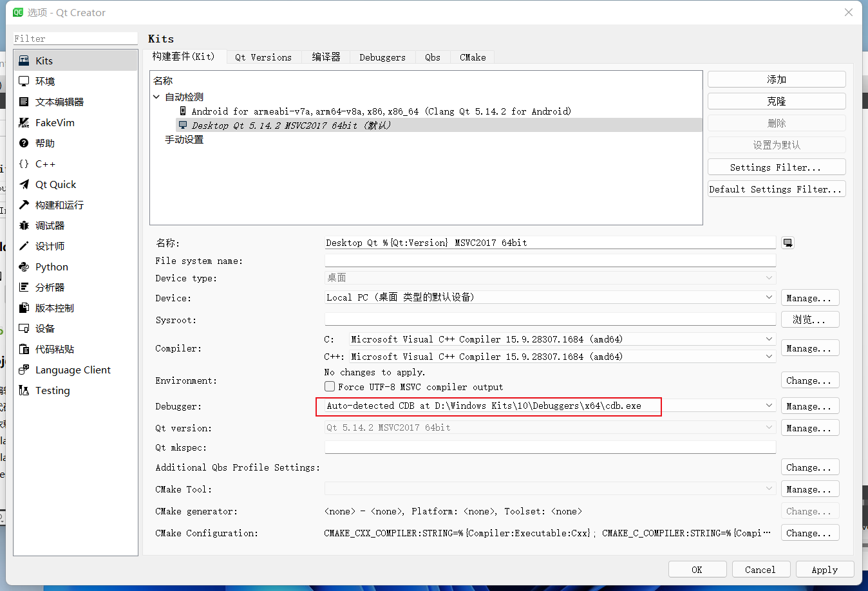
Task: Click Change... for CMake Configuration
Action: pyautogui.click(x=810, y=533)
